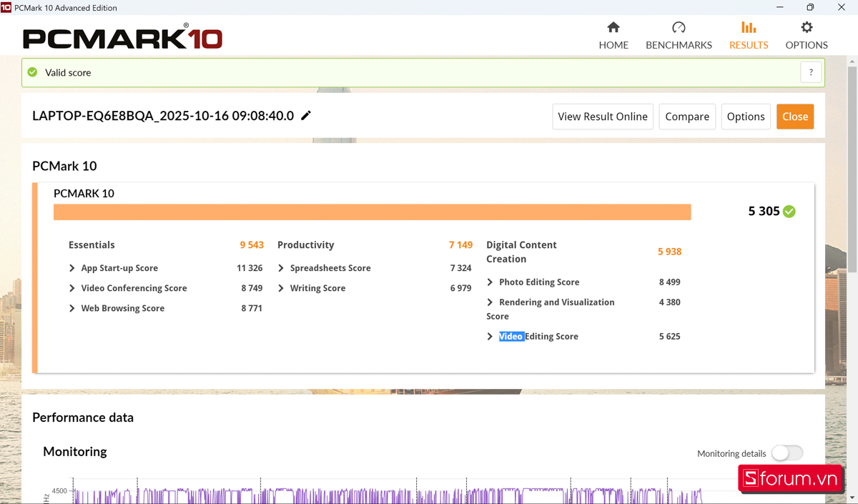Click the pencil icon to rename result

click(x=306, y=116)
